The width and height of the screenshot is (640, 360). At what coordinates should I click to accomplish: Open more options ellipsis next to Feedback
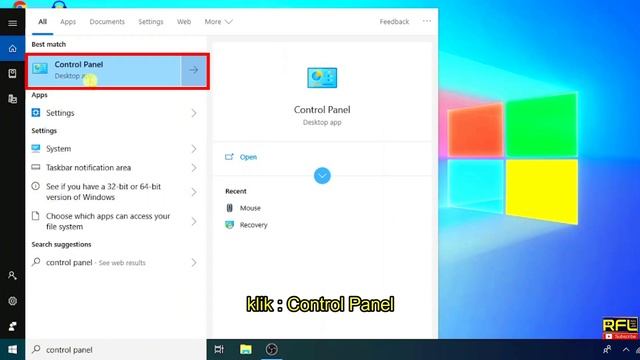pyautogui.click(x=427, y=21)
